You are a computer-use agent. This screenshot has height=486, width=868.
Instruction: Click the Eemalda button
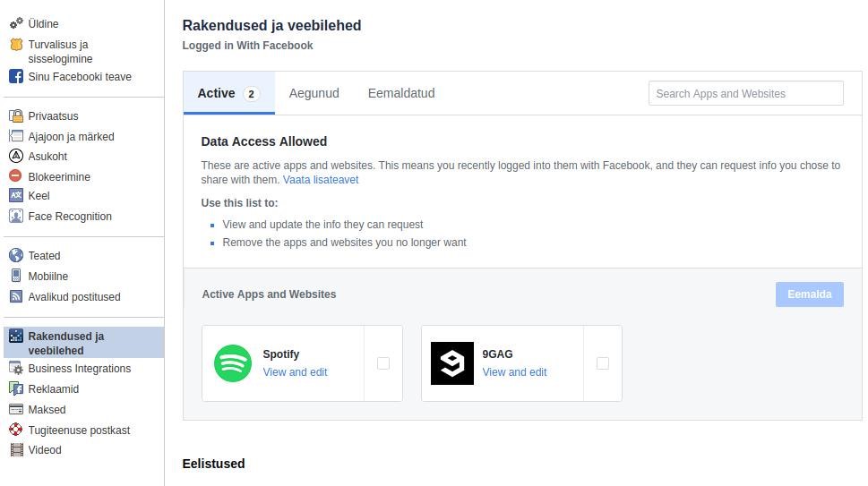(809, 294)
